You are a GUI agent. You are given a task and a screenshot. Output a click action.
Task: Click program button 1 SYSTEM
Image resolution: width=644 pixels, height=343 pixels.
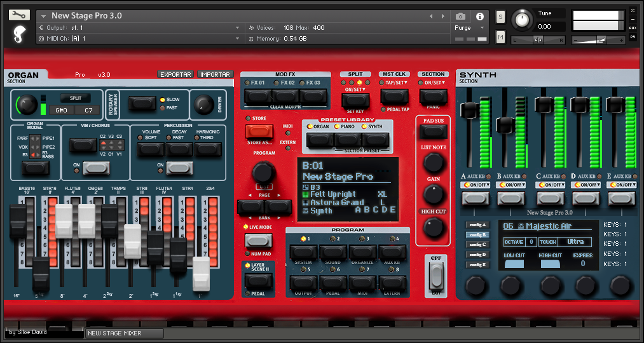pyautogui.click(x=303, y=252)
